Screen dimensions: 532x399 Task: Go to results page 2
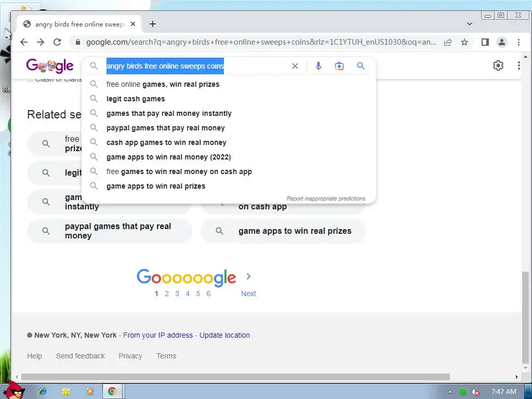(167, 294)
